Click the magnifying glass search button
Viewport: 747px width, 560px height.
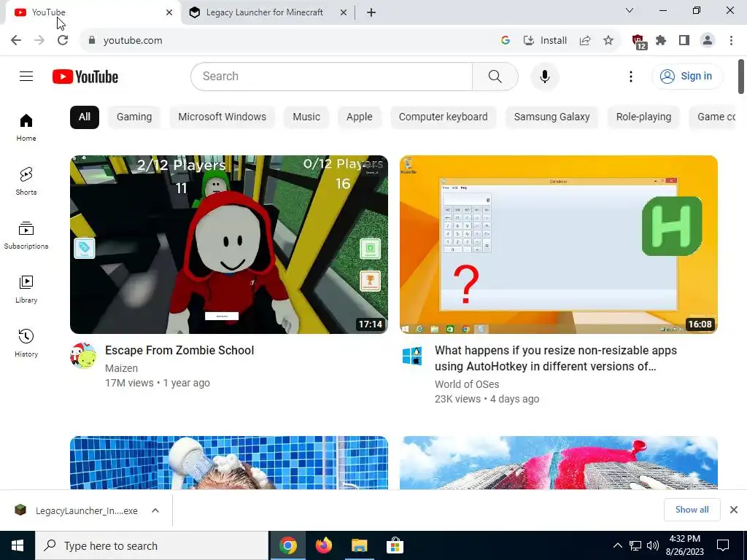point(495,76)
